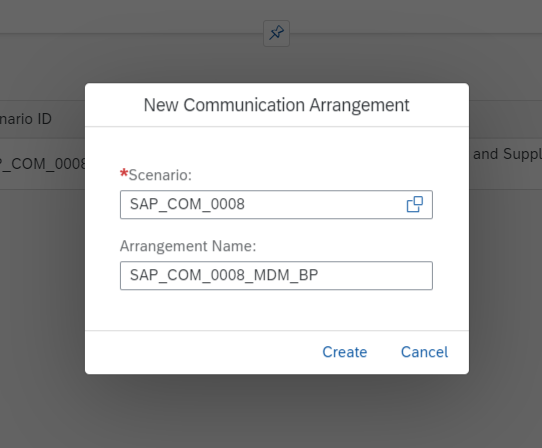Click dimmed overlay below the dialog
Viewport: 542px width, 448px height.
(x=277, y=411)
